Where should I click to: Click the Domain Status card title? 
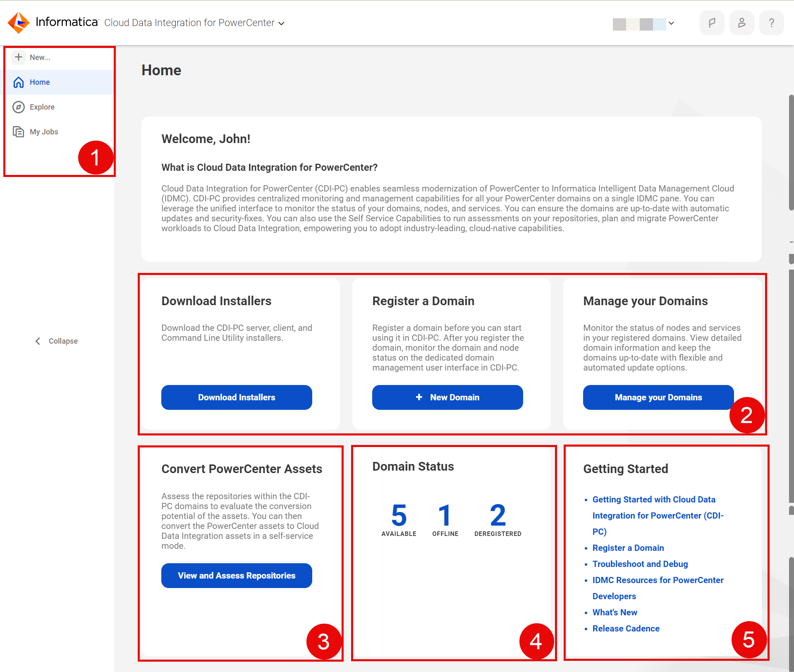[x=413, y=466]
